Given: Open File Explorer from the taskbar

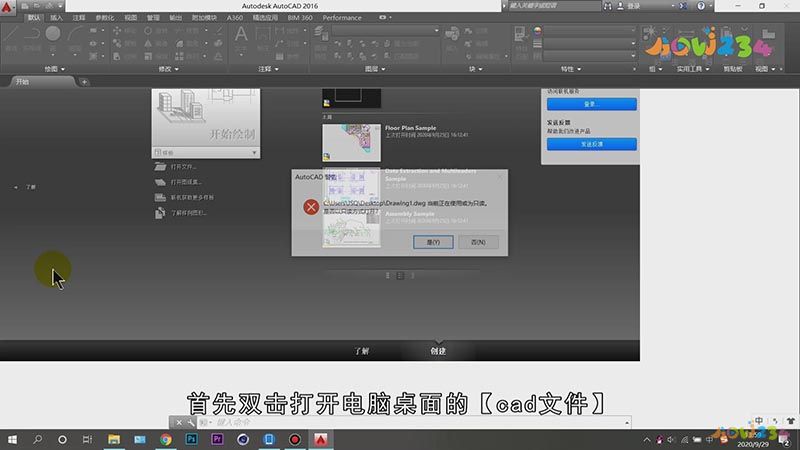Looking at the screenshot, I should (114, 439).
